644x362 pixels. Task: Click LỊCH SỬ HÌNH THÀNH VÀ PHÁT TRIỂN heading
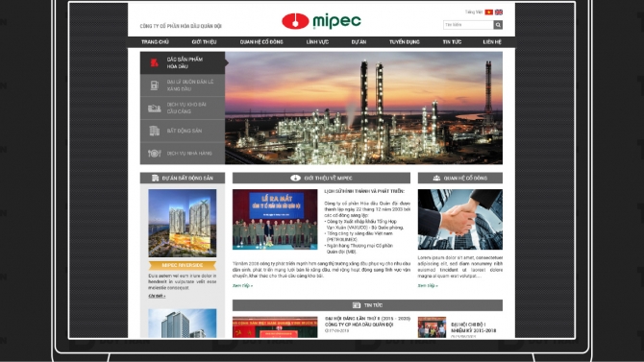click(x=364, y=191)
